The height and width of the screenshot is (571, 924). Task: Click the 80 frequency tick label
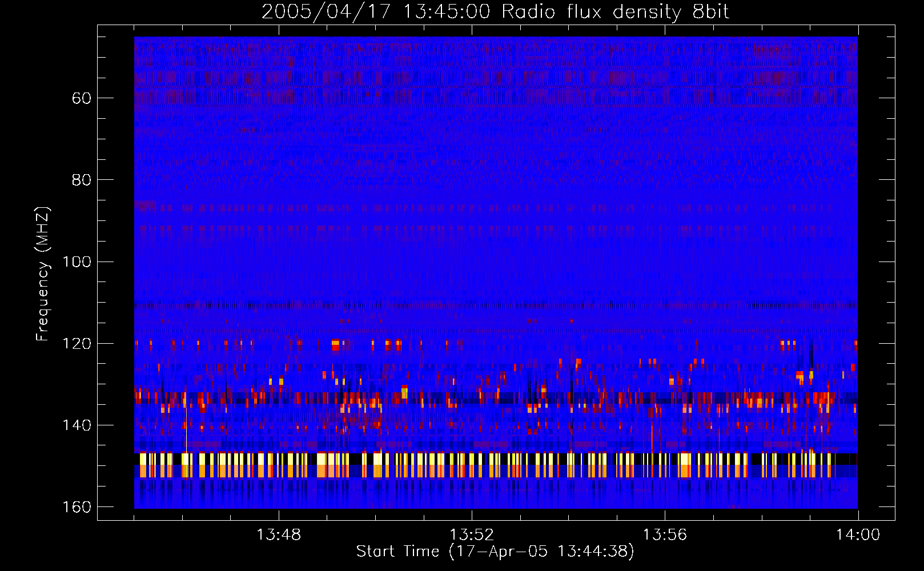click(x=82, y=180)
